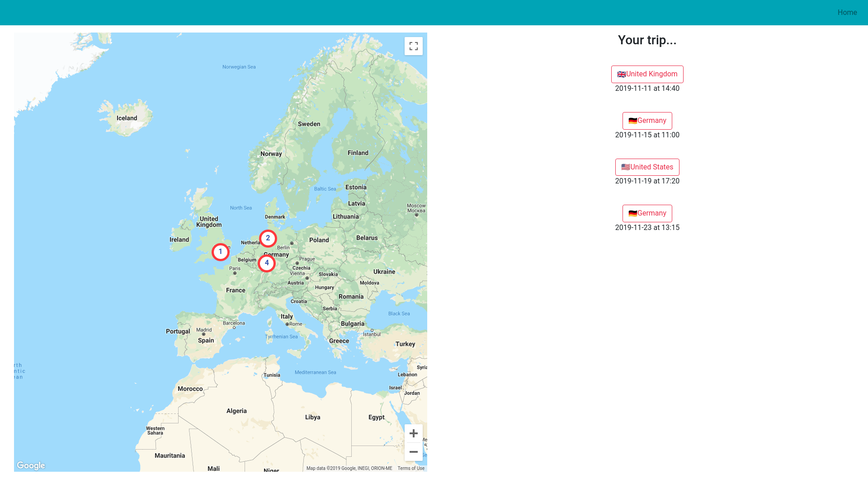Click the United Kingdom flag icon
Viewport: 868px width, 488px height.
coord(622,75)
